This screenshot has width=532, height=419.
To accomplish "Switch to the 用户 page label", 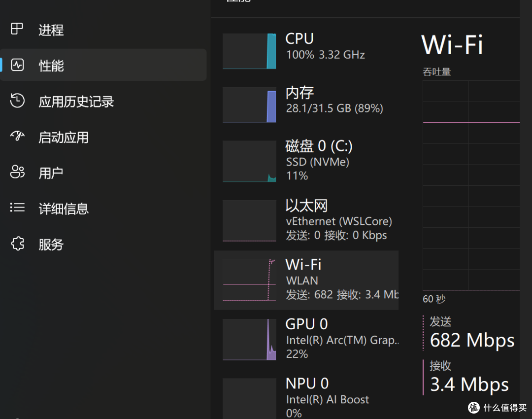I will 51,173.
